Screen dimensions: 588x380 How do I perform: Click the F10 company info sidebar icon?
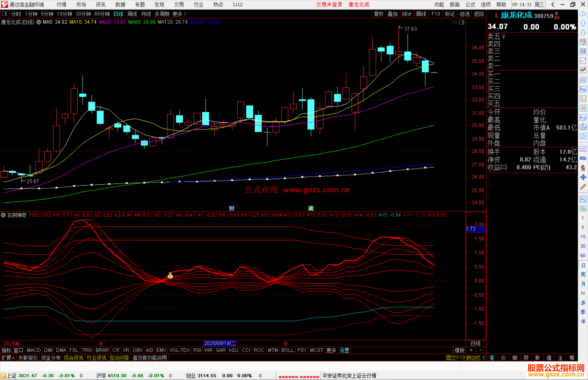point(583,89)
